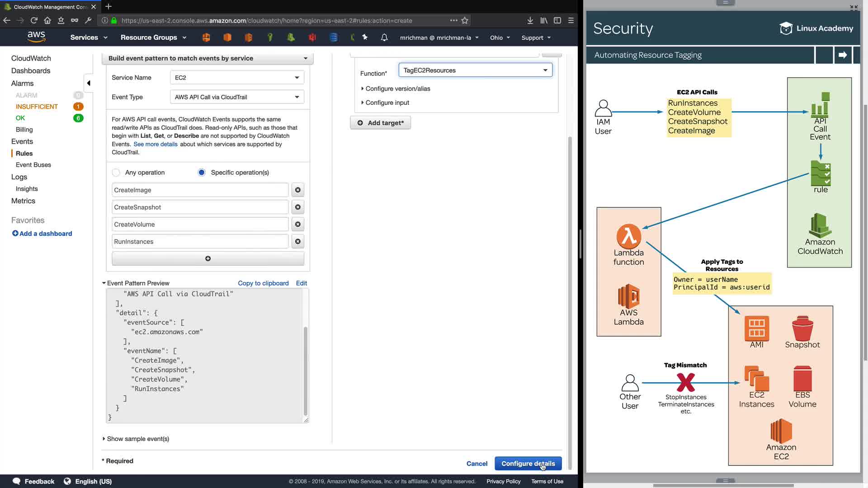Image resolution: width=868 pixels, height=488 pixels.
Task: Collapse the CloudWatch sidebar arrow
Action: (x=89, y=83)
